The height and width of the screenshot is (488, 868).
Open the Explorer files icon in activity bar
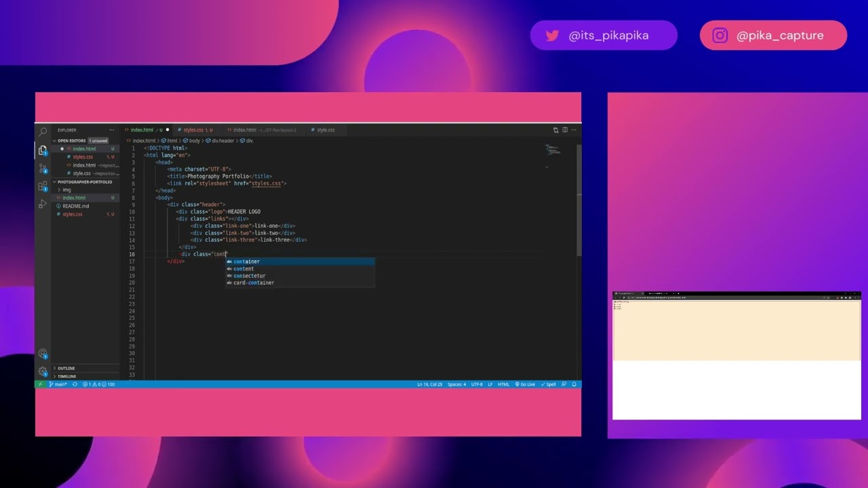click(43, 150)
